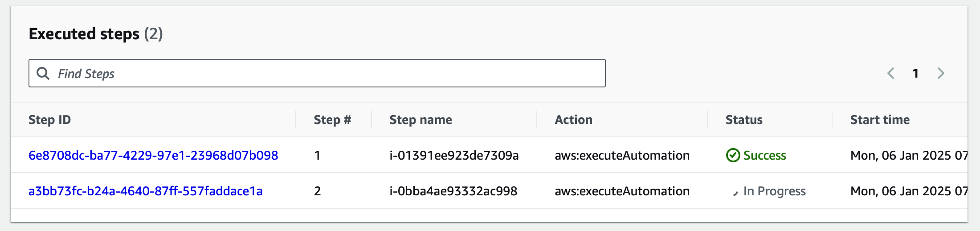Type in the Find Steps search field
The image size is (980, 231).
click(x=330, y=73)
